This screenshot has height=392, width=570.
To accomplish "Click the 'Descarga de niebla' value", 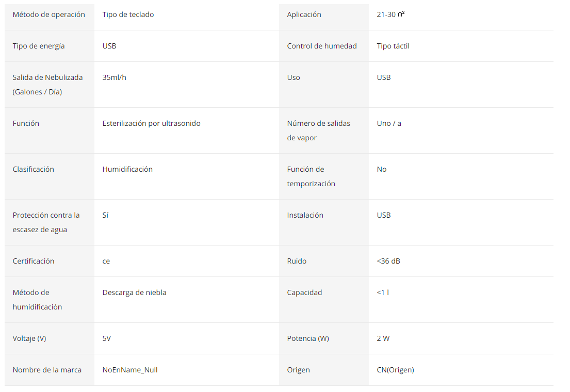I will [x=134, y=293].
